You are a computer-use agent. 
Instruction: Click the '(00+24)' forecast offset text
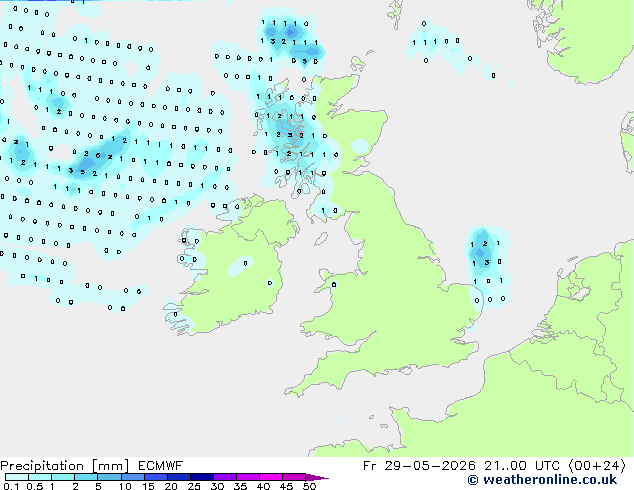[597, 466]
